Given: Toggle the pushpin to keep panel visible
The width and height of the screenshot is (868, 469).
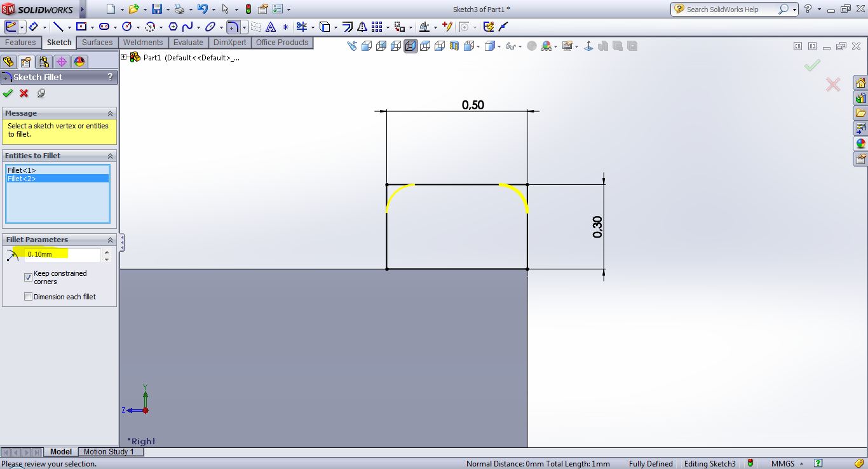Looking at the screenshot, I should (41, 93).
